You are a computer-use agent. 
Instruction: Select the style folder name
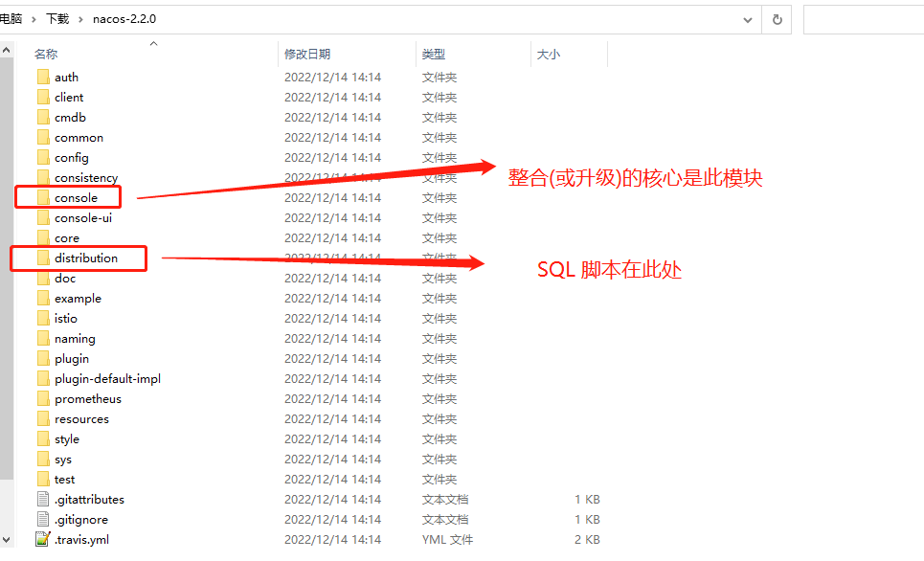click(67, 439)
